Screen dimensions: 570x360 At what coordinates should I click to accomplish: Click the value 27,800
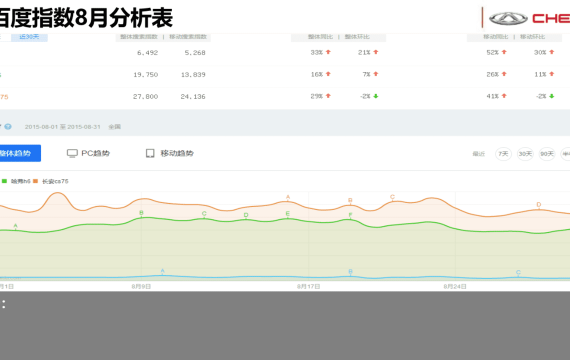(x=145, y=96)
